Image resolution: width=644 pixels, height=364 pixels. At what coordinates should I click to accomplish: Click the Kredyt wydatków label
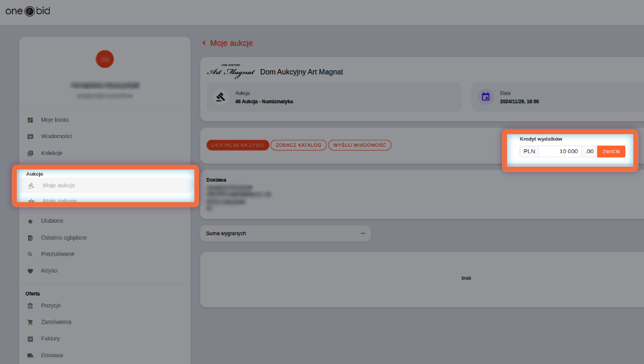(541, 139)
